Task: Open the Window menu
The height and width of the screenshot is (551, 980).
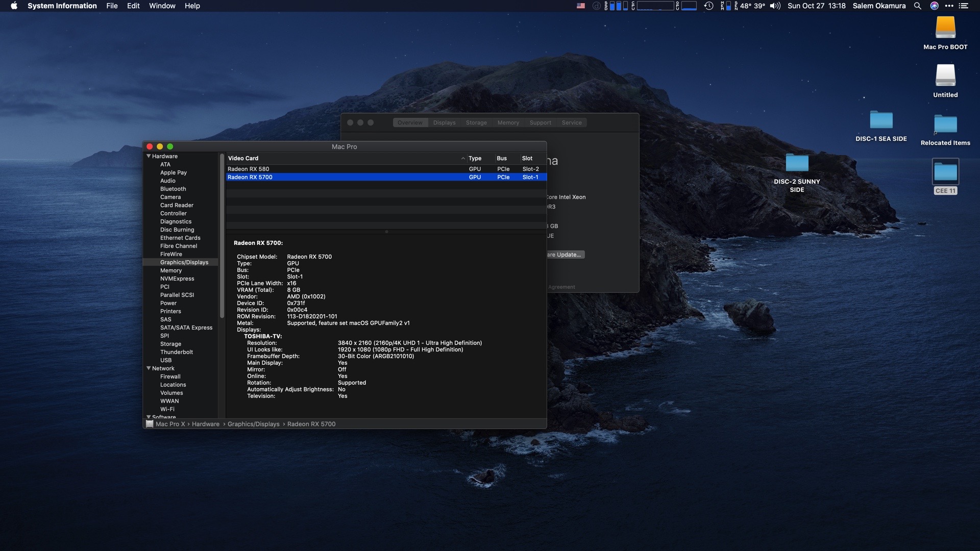Action: pyautogui.click(x=162, y=6)
